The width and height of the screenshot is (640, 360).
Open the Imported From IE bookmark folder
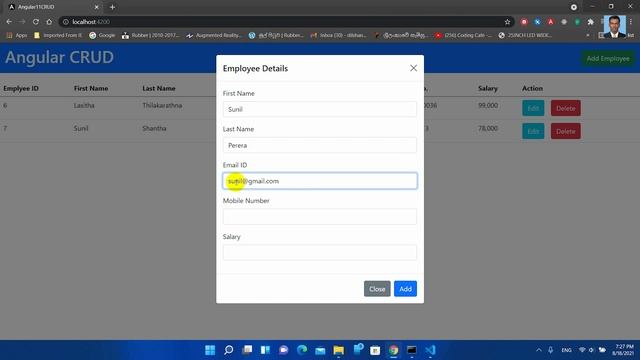58,36
